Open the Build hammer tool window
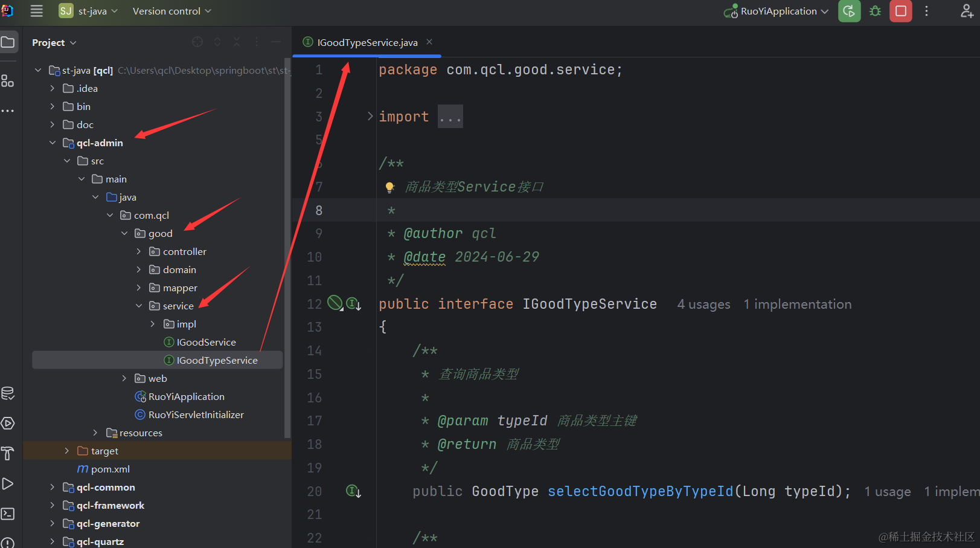 [8, 453]
